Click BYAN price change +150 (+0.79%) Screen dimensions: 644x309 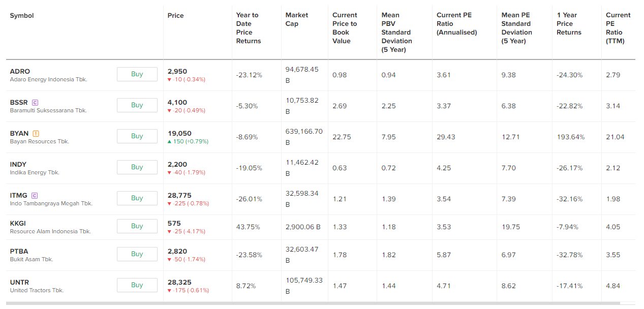[188, 142]
